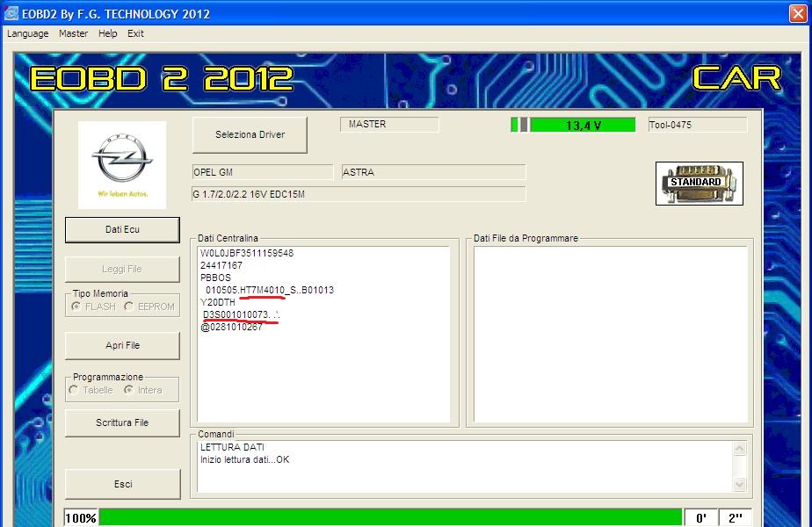Close the EOBD2 window
Image resolution: width=812 pixels, height=527 pixels.
798,13
